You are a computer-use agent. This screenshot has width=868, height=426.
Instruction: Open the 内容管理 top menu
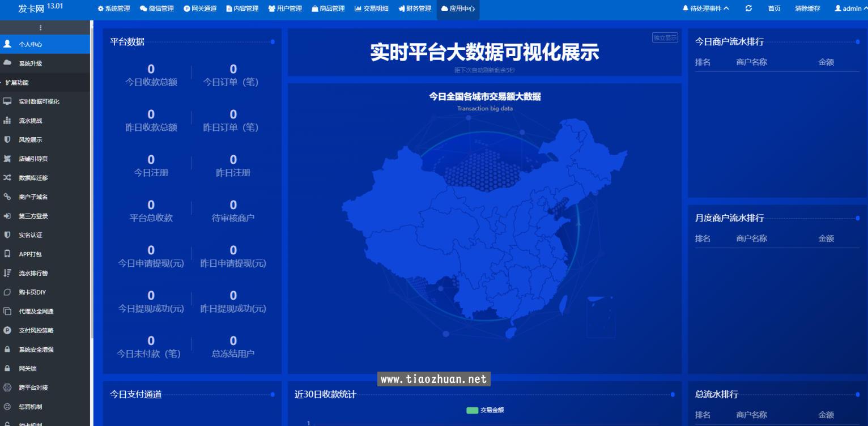pos(242,8)
